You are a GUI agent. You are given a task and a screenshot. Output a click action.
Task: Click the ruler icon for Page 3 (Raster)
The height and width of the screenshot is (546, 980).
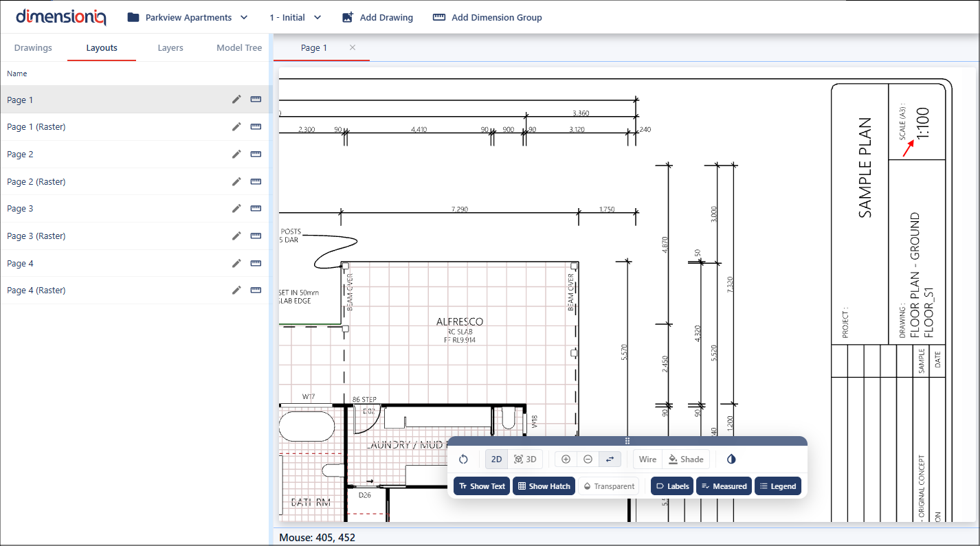pyautogui.click(x=256, y=236)
